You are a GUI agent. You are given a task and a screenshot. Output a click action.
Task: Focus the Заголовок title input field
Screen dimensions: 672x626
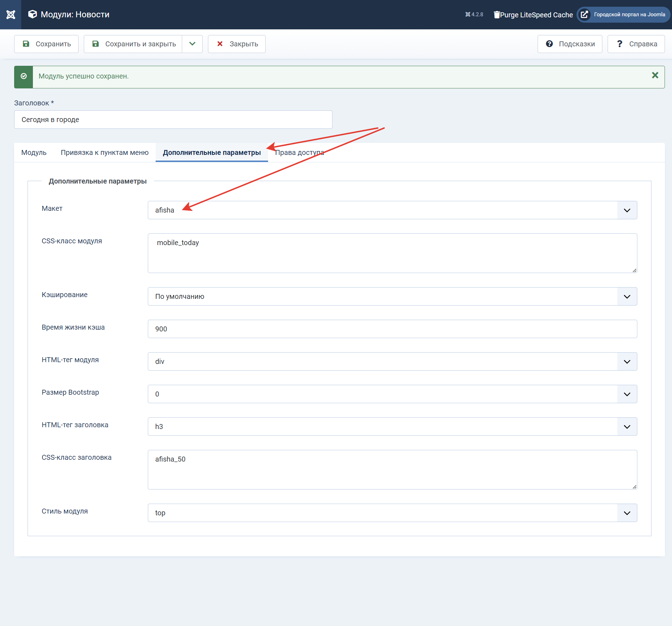pyautogui.click(x=173, y=120)
